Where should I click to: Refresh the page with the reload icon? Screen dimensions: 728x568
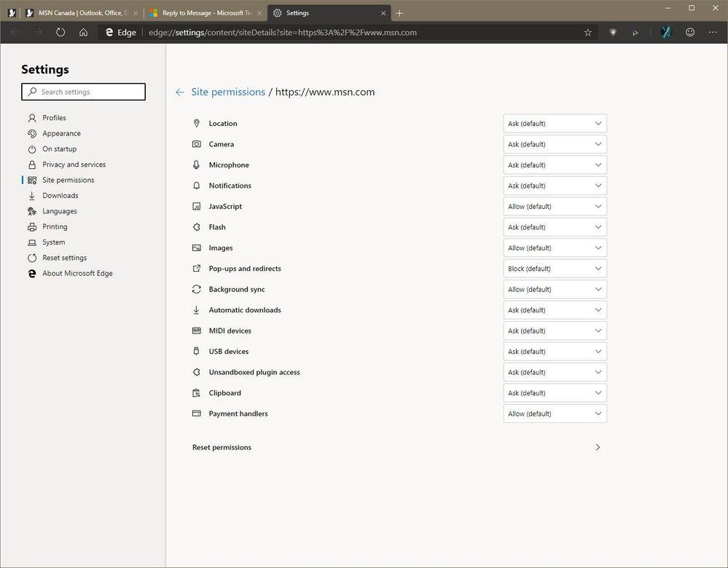60,33
